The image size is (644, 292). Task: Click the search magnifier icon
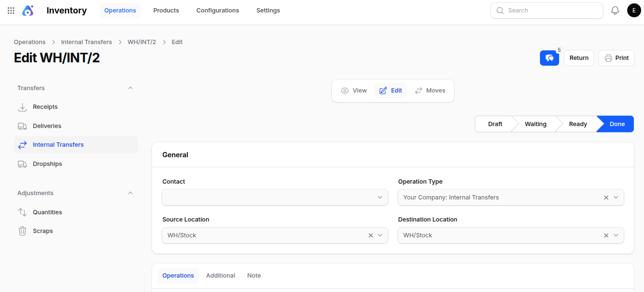point(500,11)
